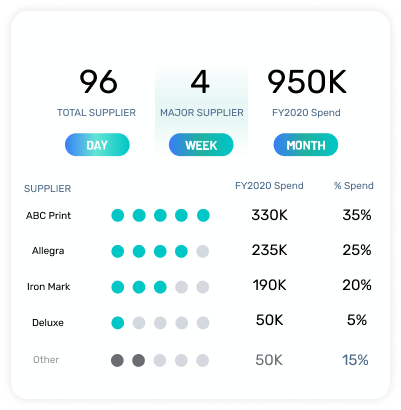Click the last gray dot for Deluxe

pyautogui.click(x=203, y=323)
